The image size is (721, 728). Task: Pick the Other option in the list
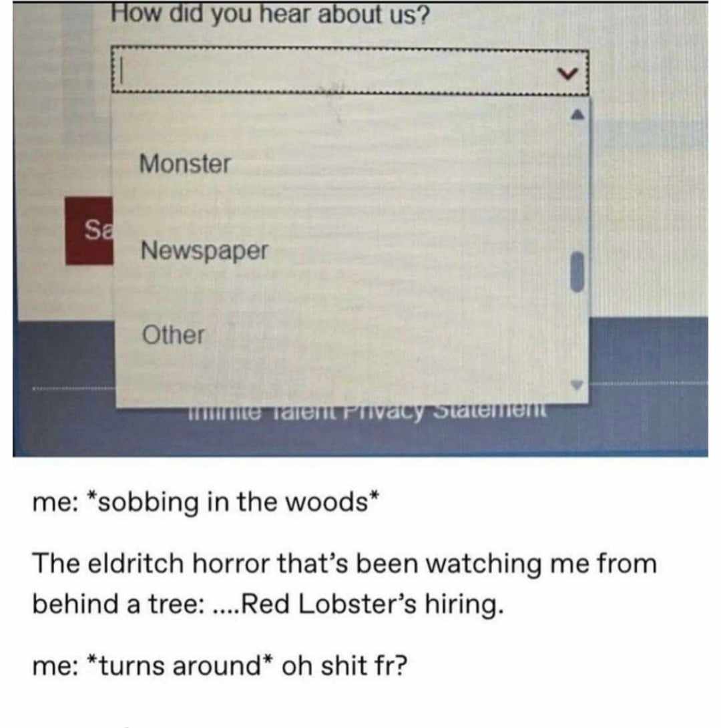click(173, 335)
